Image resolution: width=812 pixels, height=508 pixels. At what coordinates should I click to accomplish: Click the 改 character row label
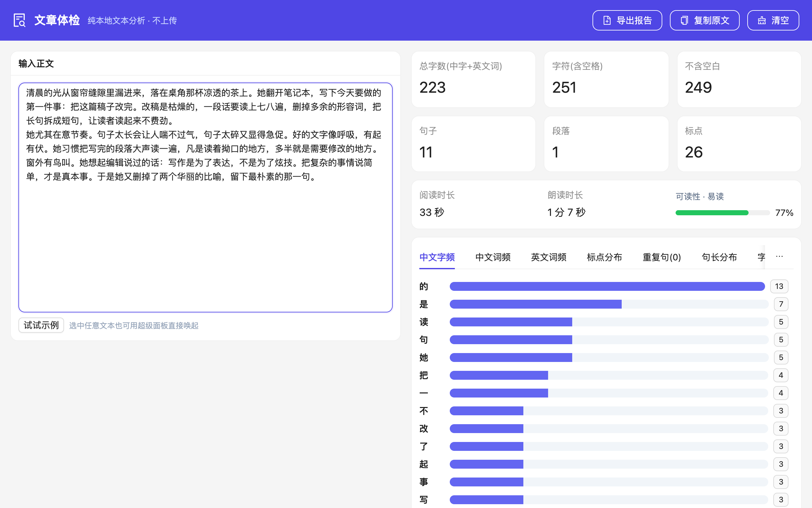point(423,429)
